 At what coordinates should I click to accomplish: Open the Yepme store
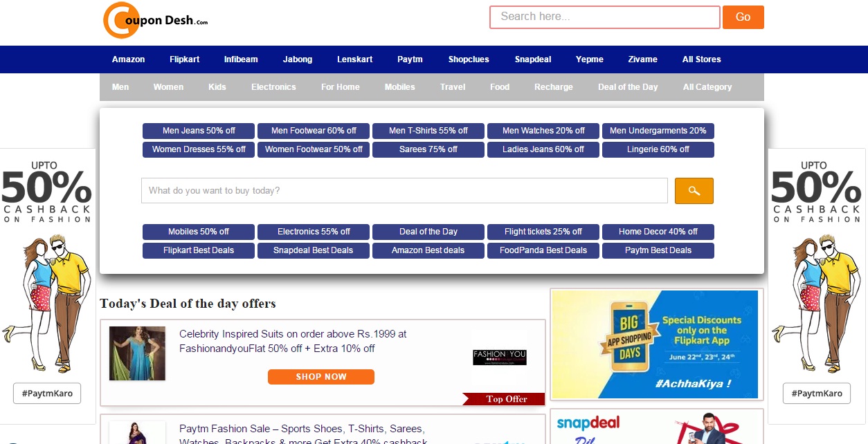tap(590, 59)
